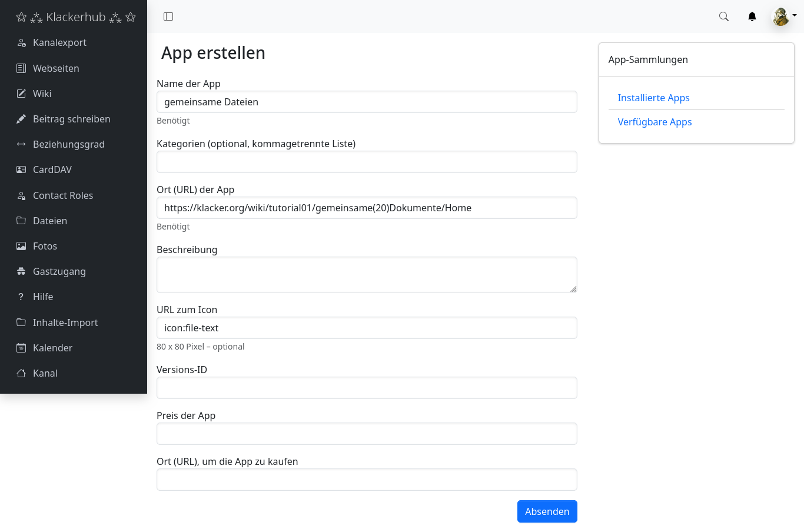This screenshot has width=804, height=532.
Task: Click the Fotos picture icon
Action: 21,246
